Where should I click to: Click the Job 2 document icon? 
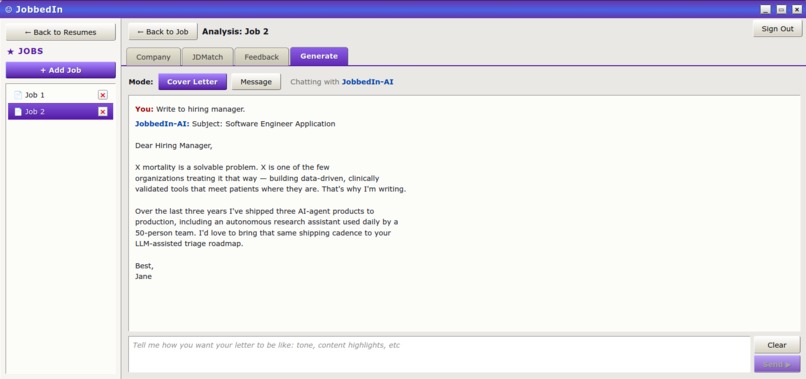click(x=18, y=112)
